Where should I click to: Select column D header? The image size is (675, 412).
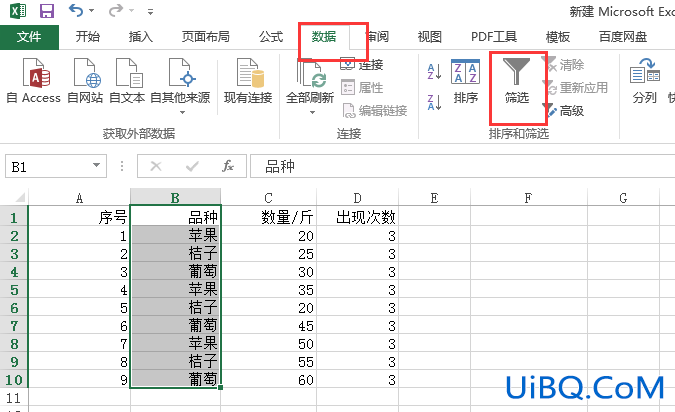(357, 198)
